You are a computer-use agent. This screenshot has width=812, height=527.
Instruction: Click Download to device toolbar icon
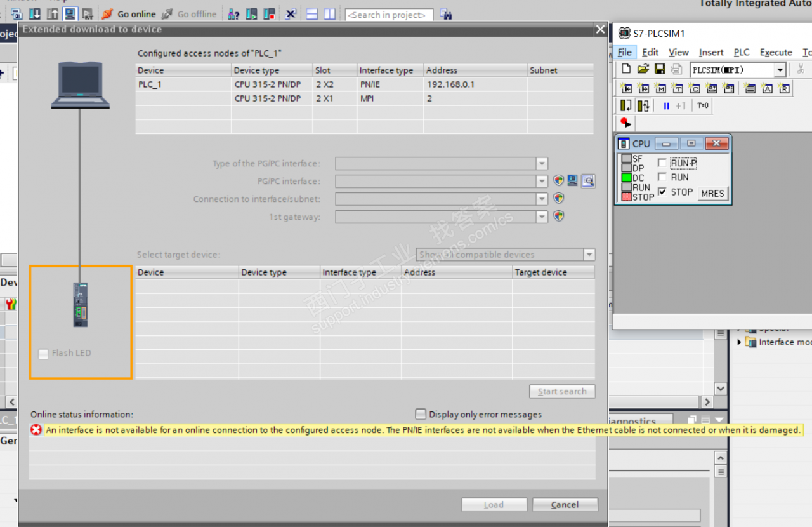[x=35, y=14]
